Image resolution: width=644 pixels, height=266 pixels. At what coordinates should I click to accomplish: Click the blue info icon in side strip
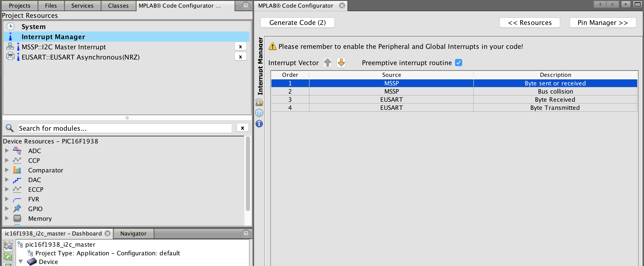click(259, 124)
